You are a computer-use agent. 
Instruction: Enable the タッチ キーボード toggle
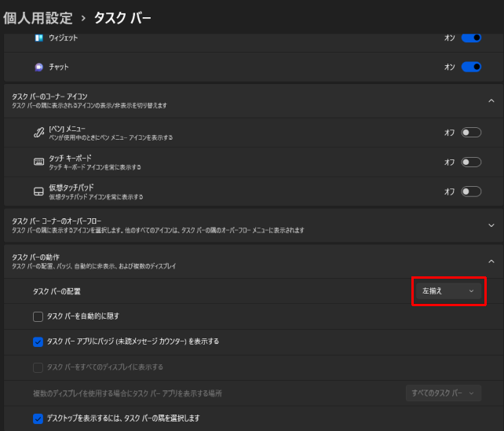pos(471,162)
